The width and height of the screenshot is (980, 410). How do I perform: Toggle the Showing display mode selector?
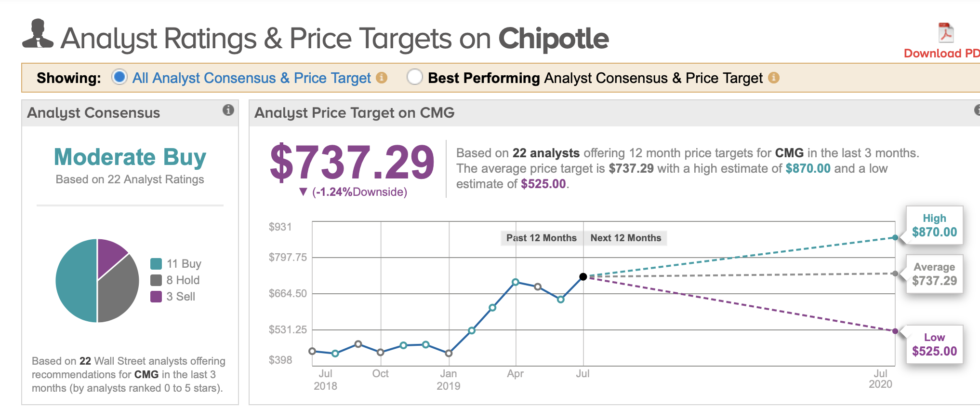click(67, 77)
